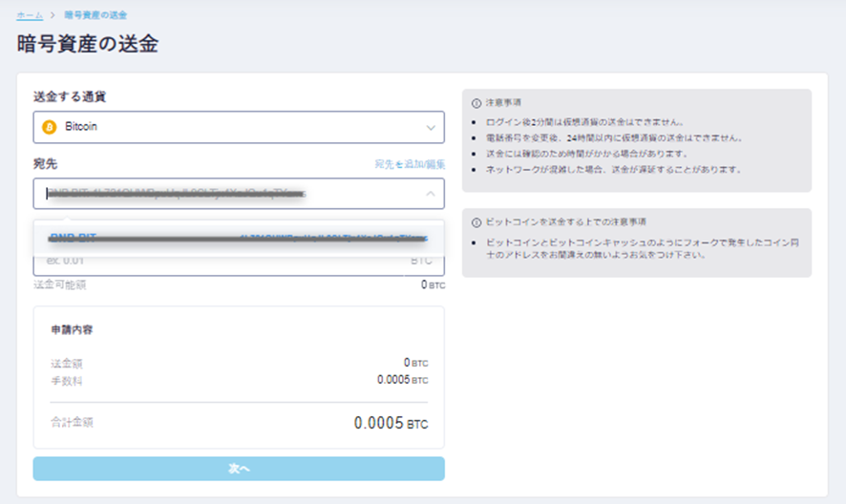Image resolution: width=846 pixels, height=504 pixels.
Task: Click info icon beside ビットコインを送金する上での注意事項
Action: click(x=476, y=222)
